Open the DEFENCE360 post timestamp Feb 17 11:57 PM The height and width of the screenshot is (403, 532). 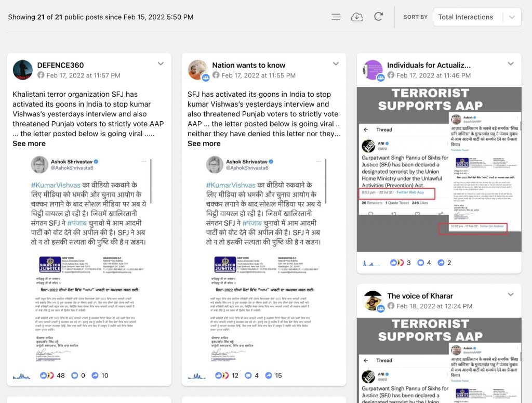[83, 75]
